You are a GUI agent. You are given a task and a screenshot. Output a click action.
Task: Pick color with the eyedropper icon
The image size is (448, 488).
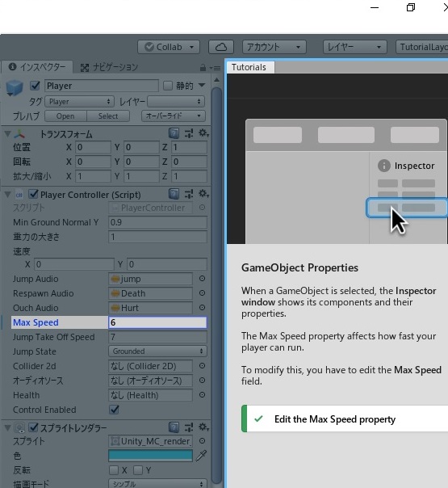(202, 456)
